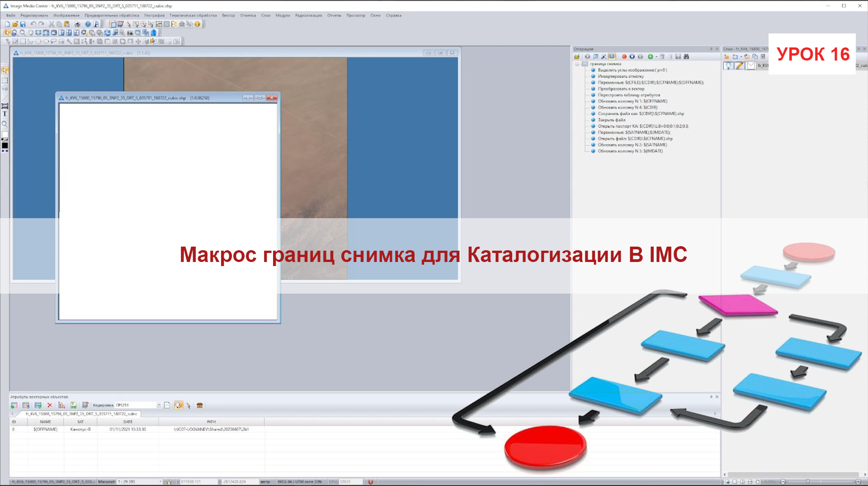Click the Excel export icon in attributes toolbar

(73, 405)
